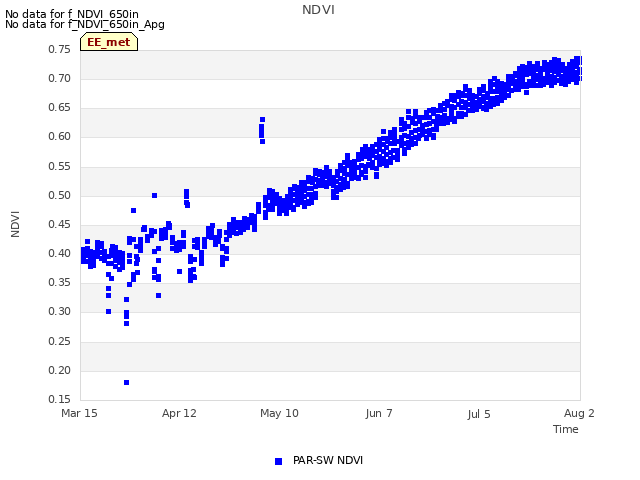
Task: Click the 0.40 y-axis tick label
Action: tap(59, 253)
